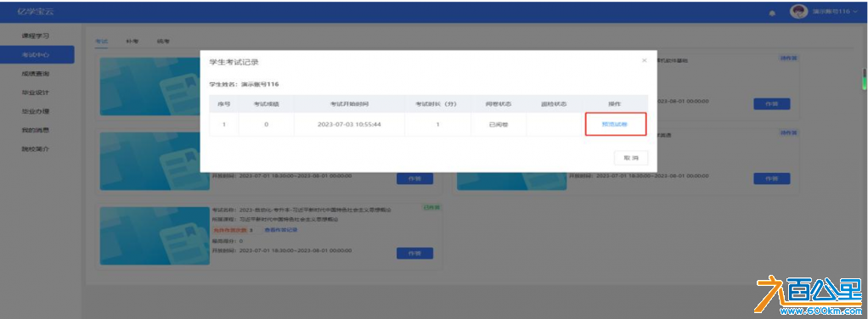The image size is (868, 319).
Task: Open 毕业设计 in the sidebar
Action: 36,92
